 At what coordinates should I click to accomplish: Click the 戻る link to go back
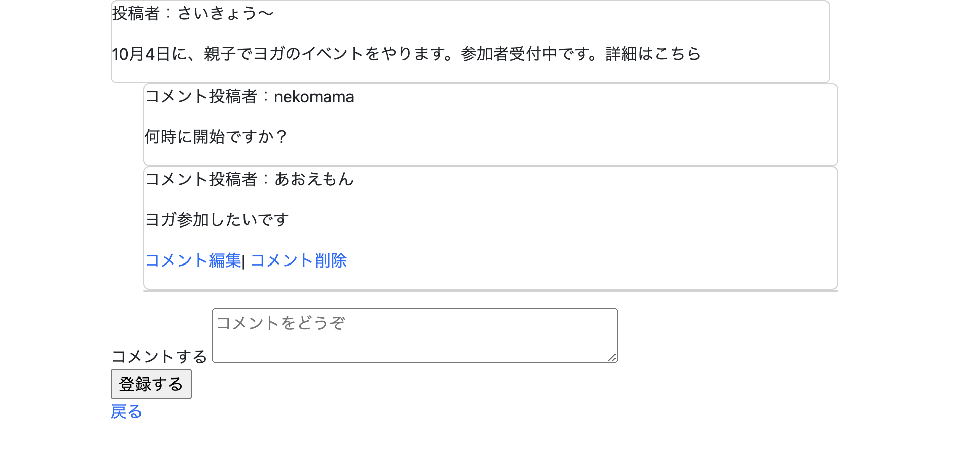coord(125,412)
